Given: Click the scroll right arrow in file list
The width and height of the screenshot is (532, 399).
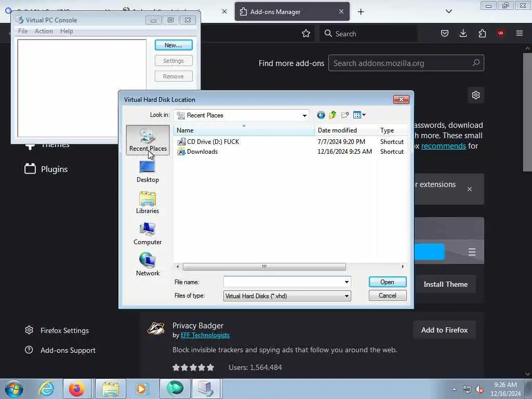Looking at the screenshot, I should tap(403, 267).
